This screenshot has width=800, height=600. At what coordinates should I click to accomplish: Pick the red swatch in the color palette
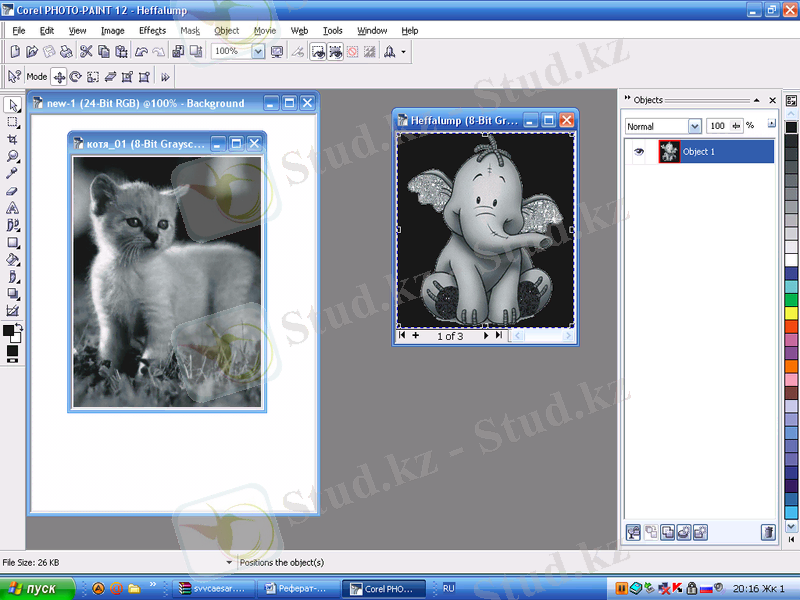pyautogui.click(x=791, y=326)
